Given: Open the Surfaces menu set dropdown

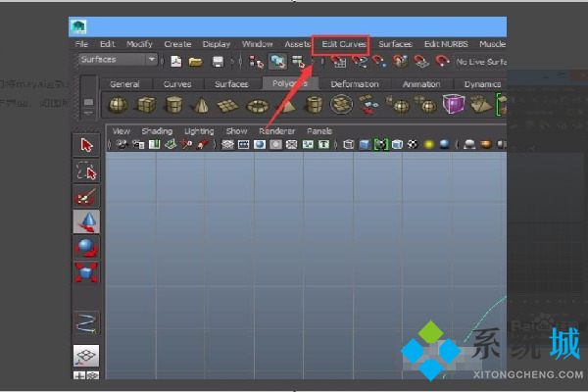Looking at the screenshot, I should (116, 60).
